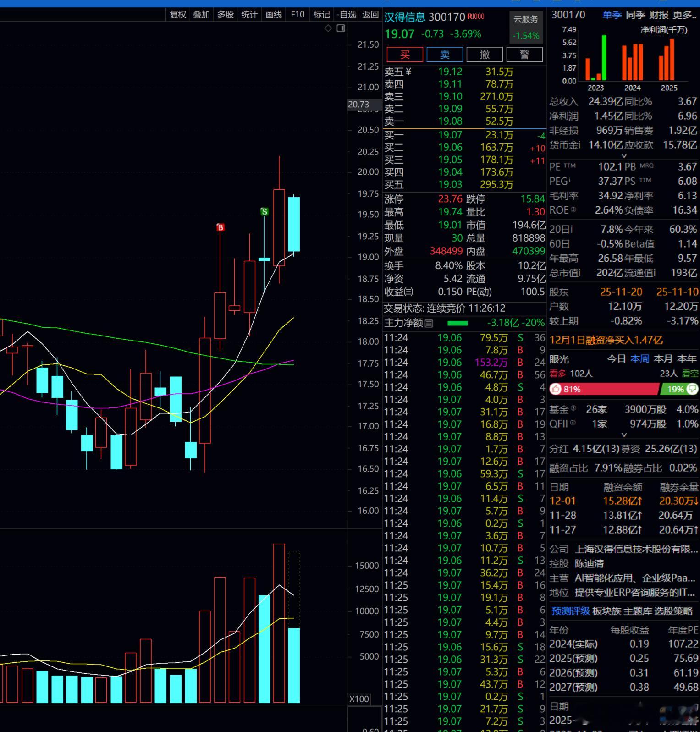Click the 12-01 margin balance row date
This screenshot has height=732, width=700.
click(x=562, y=501)
